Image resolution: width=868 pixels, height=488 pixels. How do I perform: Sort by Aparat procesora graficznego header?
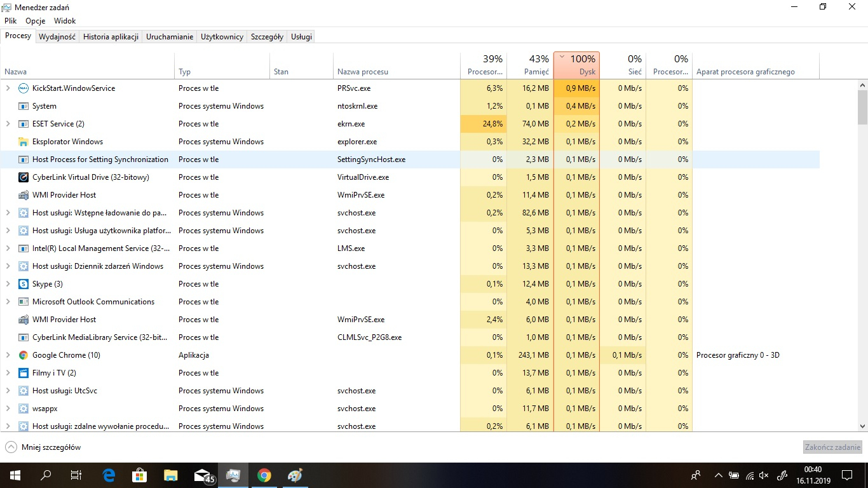[756, 65]
